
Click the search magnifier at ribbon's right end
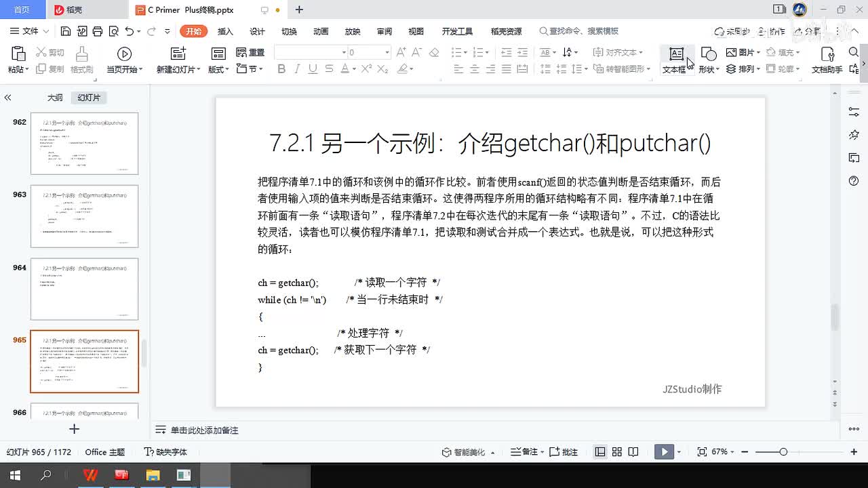(x=854, y=53)
